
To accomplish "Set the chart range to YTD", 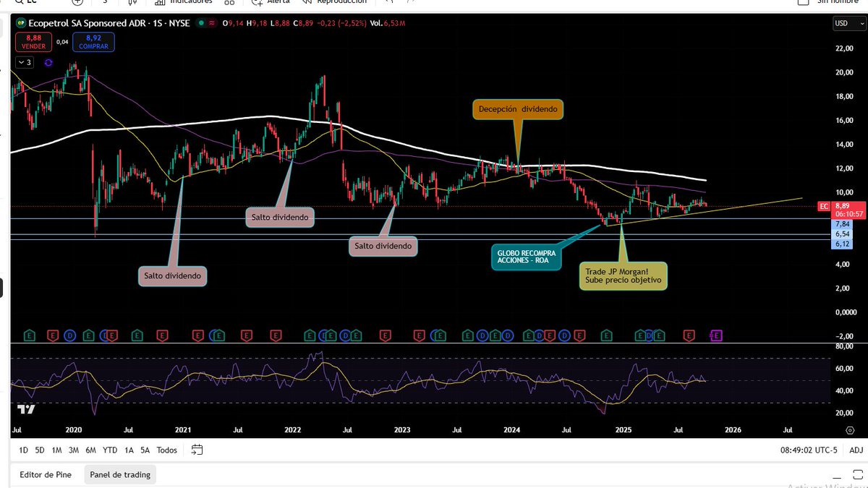I will [110, 450].
